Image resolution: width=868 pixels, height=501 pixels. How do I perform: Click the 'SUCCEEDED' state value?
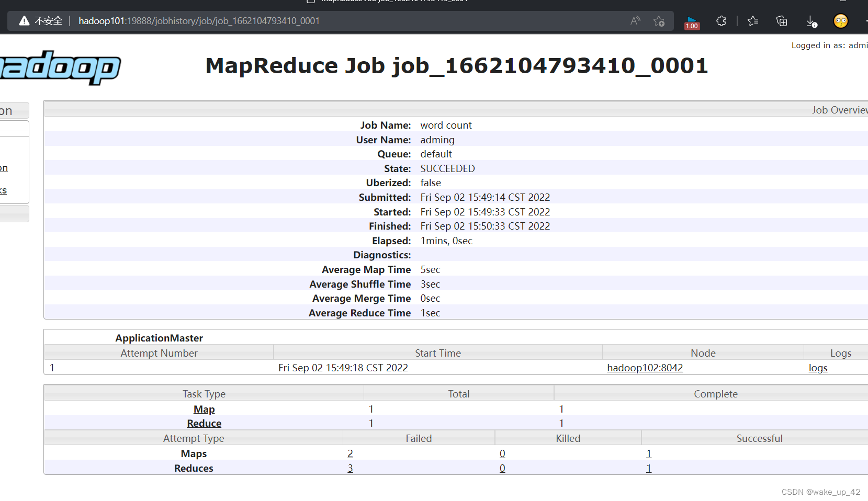click(447, 168)
